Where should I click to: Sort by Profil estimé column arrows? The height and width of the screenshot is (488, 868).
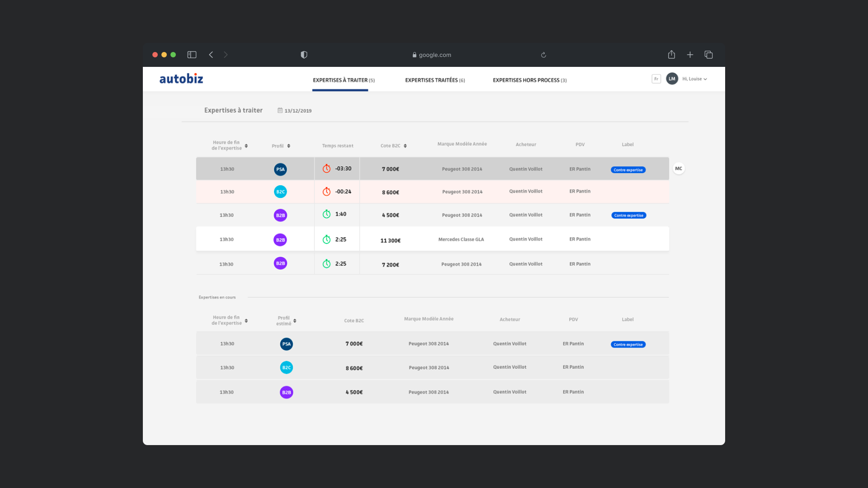(x=295, y=321)
